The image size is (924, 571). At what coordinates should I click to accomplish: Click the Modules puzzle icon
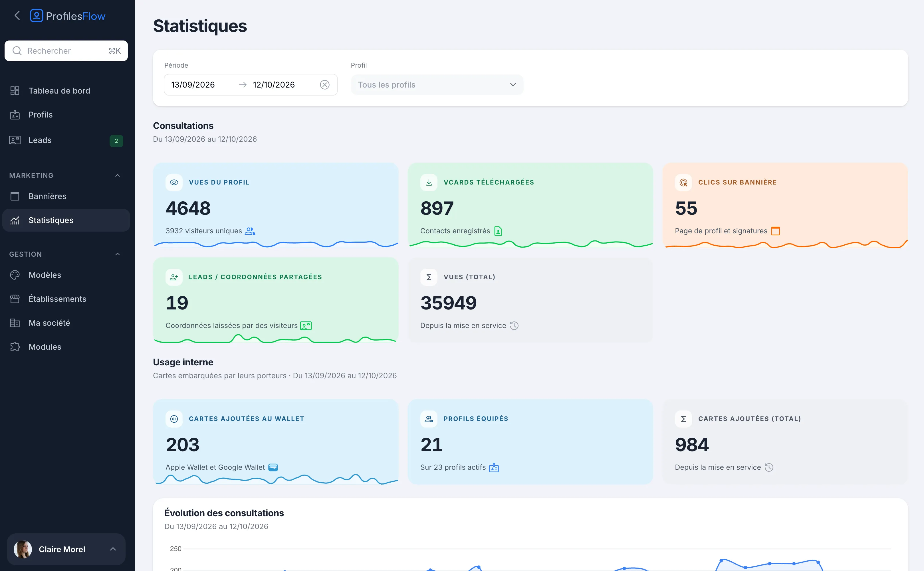(x=15, y=347)
